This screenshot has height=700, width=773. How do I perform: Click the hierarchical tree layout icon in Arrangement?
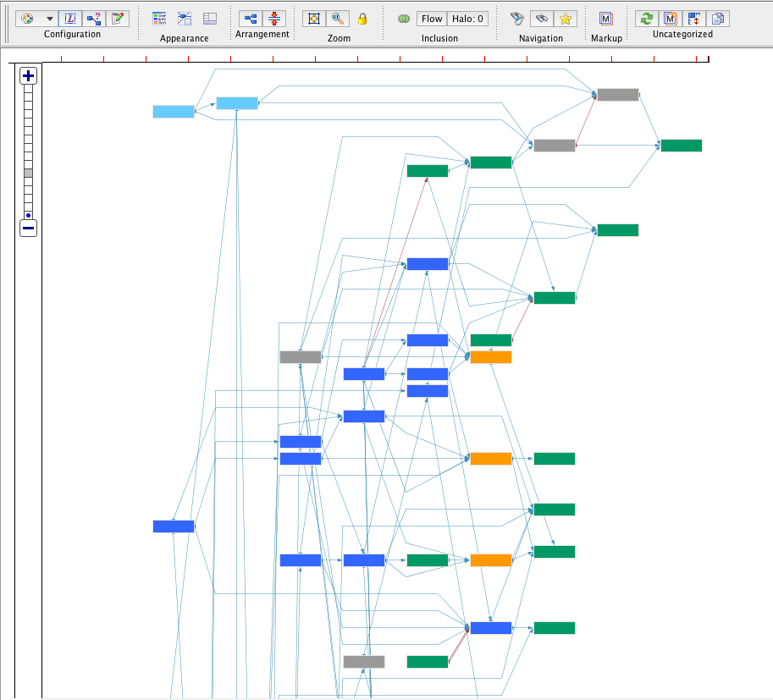[251, 19]
